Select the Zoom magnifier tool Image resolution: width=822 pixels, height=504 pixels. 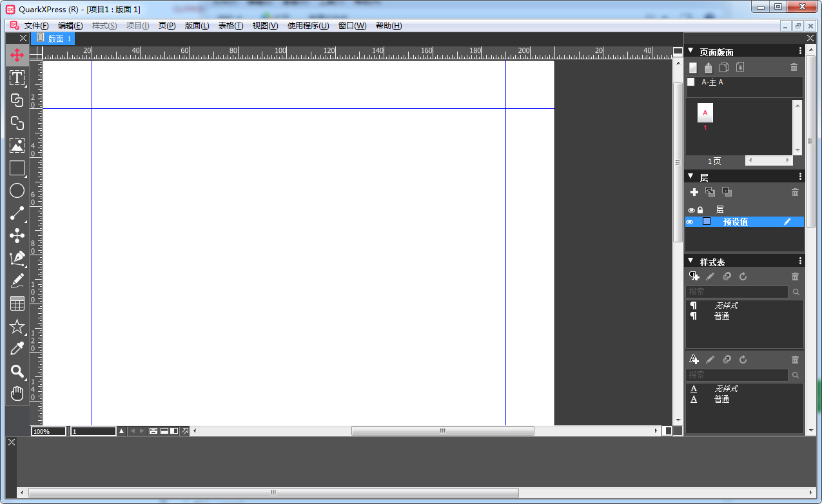click(x=17, y=371)
